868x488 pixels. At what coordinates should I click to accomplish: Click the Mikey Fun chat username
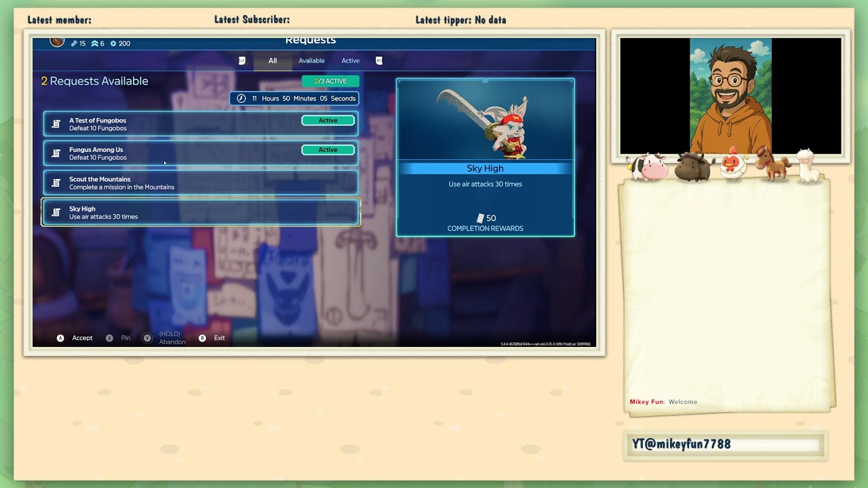tap(646, 402)
